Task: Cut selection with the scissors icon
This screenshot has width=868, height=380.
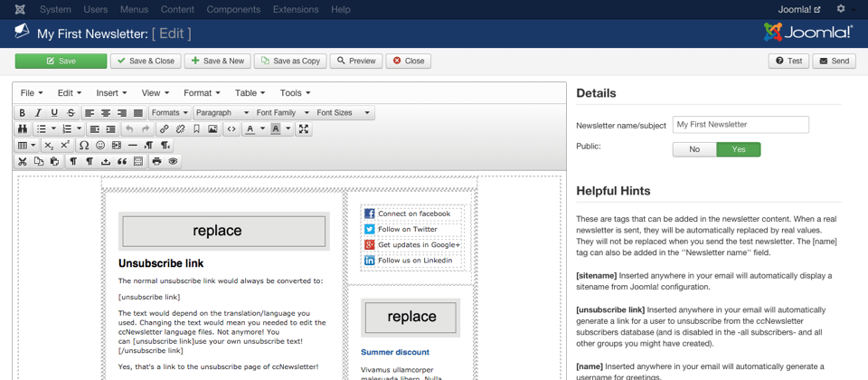Action: (23, 161)
